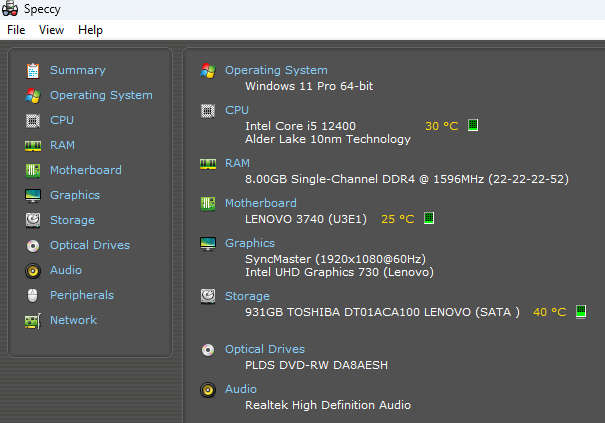Click the Storage hard drive icon in sidebar
This screenshot has height=423, width=605.
point(33,220)
